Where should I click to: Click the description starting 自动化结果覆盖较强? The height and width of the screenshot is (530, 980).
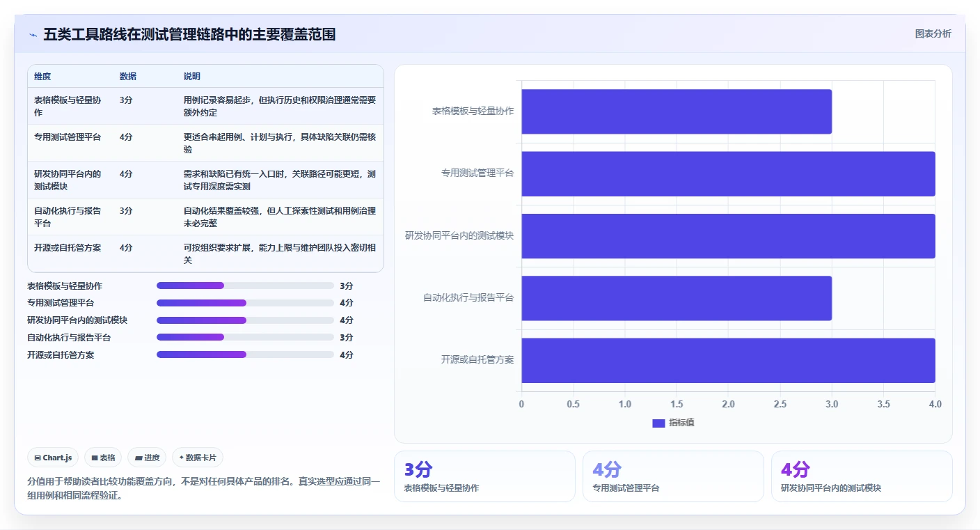tap(280, 217)
